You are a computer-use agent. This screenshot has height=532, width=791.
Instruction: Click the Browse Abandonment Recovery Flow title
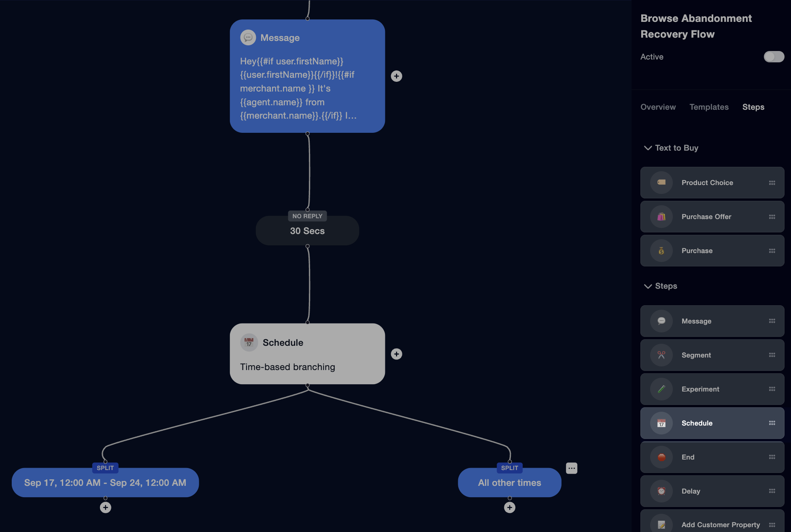point(696,26)
